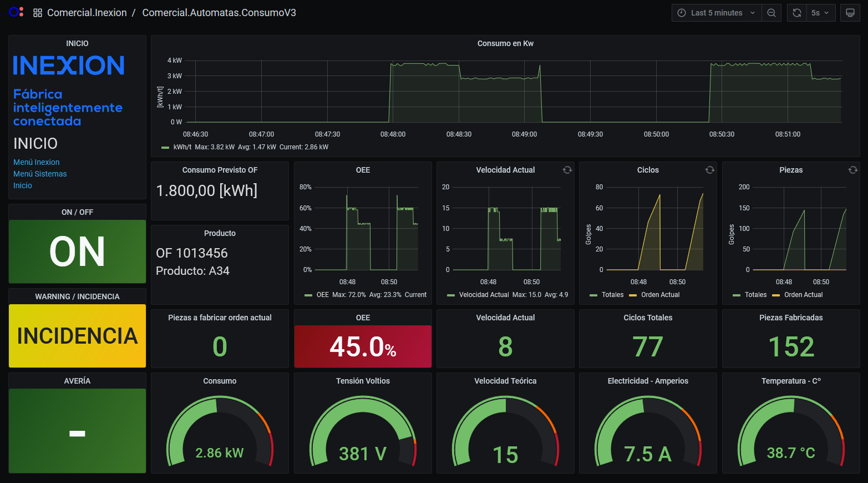Screen dimensions: 868x483
Task: Click the Ciclos Totales value 77
Action: 648,347
